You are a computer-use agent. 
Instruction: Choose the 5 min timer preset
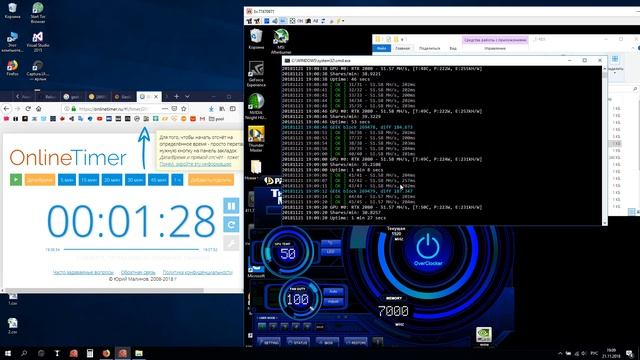(67, 180)
